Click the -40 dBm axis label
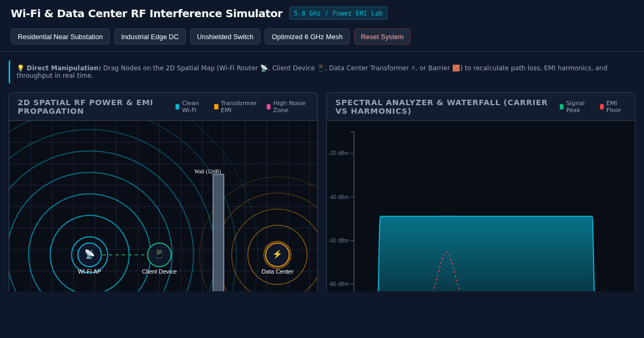The width and height of the screenshot is (644, 338). click(x=339, y=197)
